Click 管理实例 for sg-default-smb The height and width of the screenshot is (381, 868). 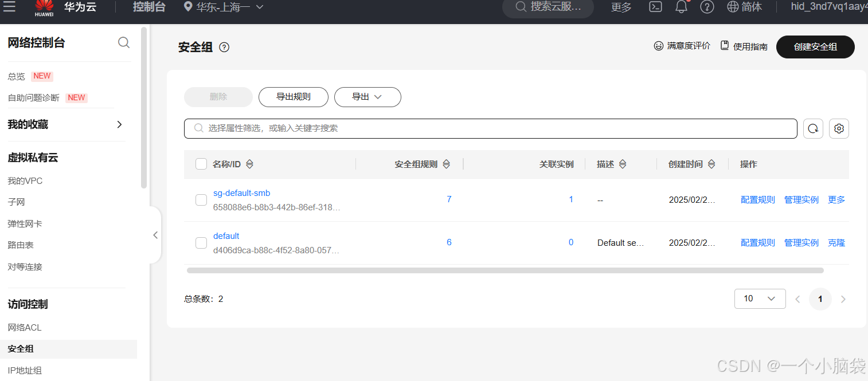pyautogui.click(x=801, y=200)
